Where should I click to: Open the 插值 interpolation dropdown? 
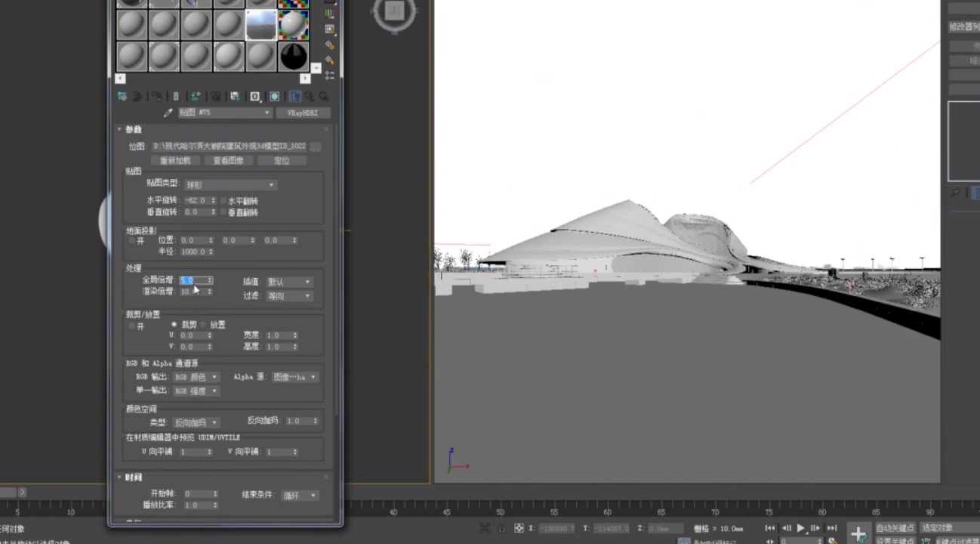tap(288, 282)
